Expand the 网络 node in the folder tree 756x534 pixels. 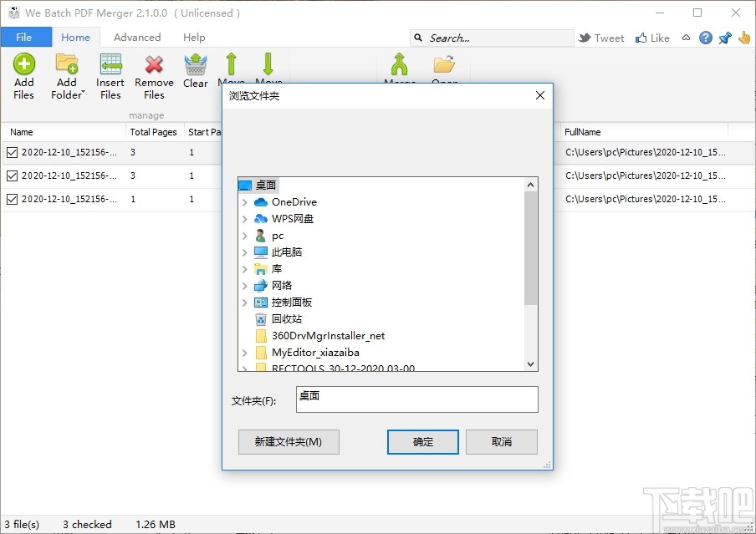(246, 285)
